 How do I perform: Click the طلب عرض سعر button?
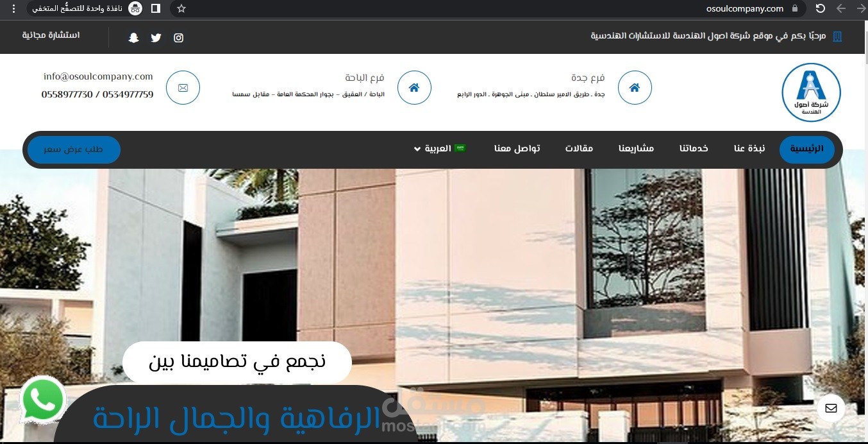coord(74,149)
